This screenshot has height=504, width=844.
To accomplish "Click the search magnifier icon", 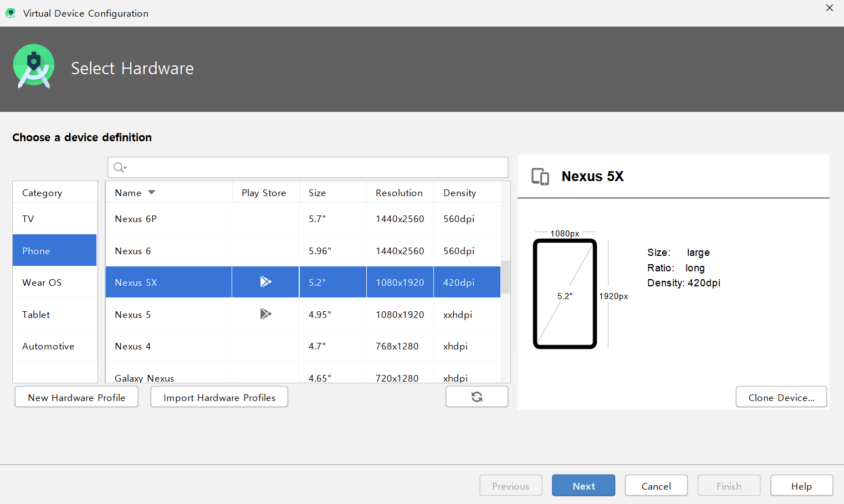I will [x=120, y=167].
